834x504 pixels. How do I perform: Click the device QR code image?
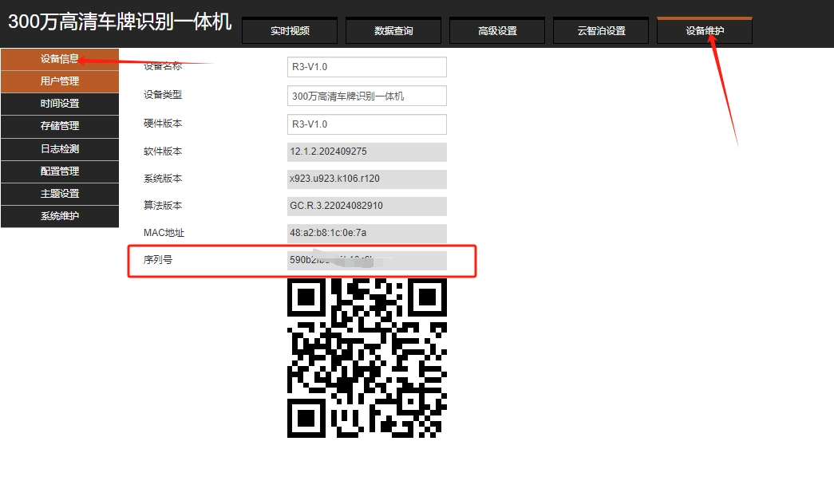(x=367, y=358)
